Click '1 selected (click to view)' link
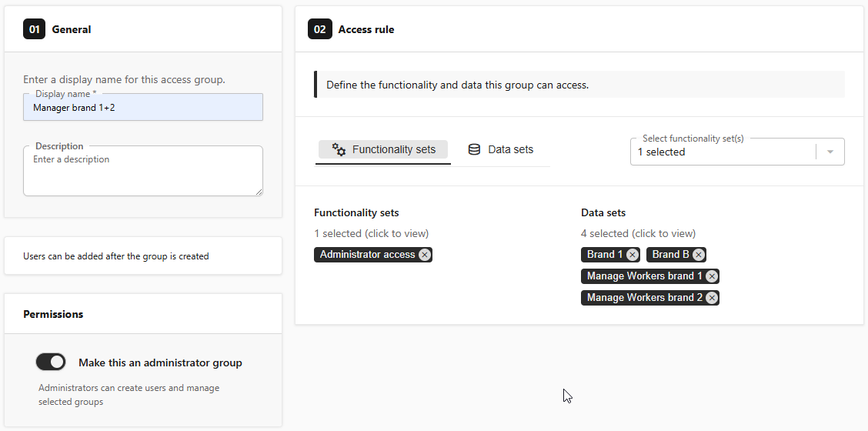Viewport: 868px width, 431px height. coord(372,233)
